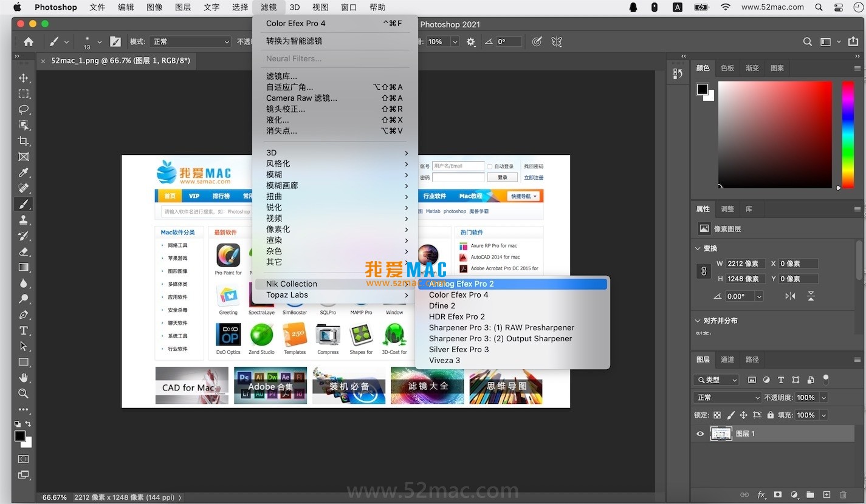Toggle pixel layer filter
Screen dimensions: 866x504
pyautogui.click(x=752, y=380)
